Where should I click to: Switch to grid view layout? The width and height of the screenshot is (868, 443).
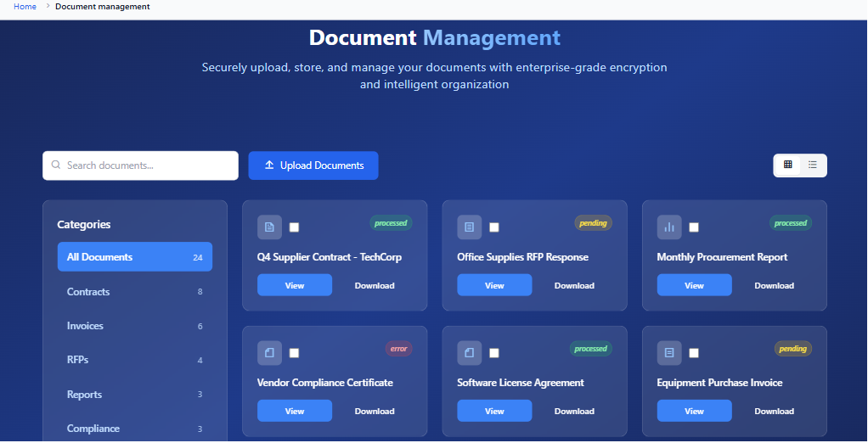click(787, 165)
